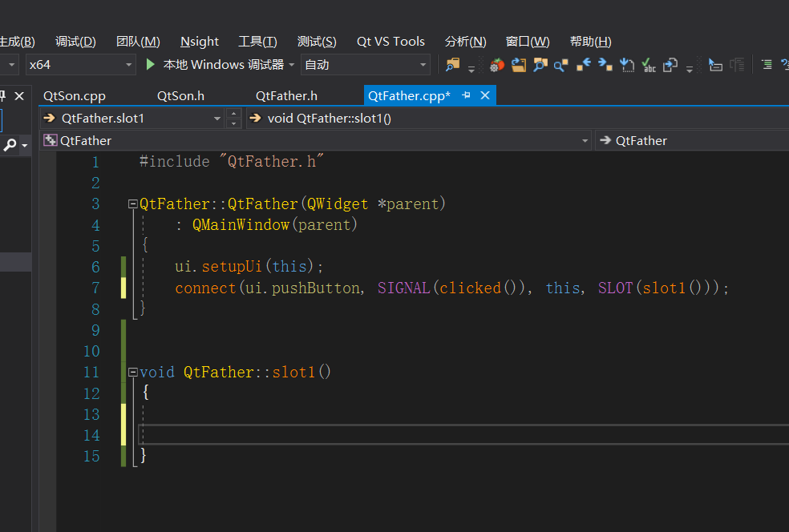Image resolution: width=789 pixels, height=532 pixels.
Task: Place cursor on empty line 14
Action: click(463, 434)
